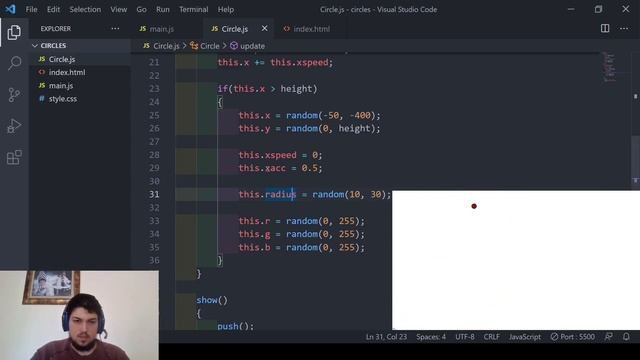Click the webcam video overlay
Screen dimensions: 640x360
[79, 315]
